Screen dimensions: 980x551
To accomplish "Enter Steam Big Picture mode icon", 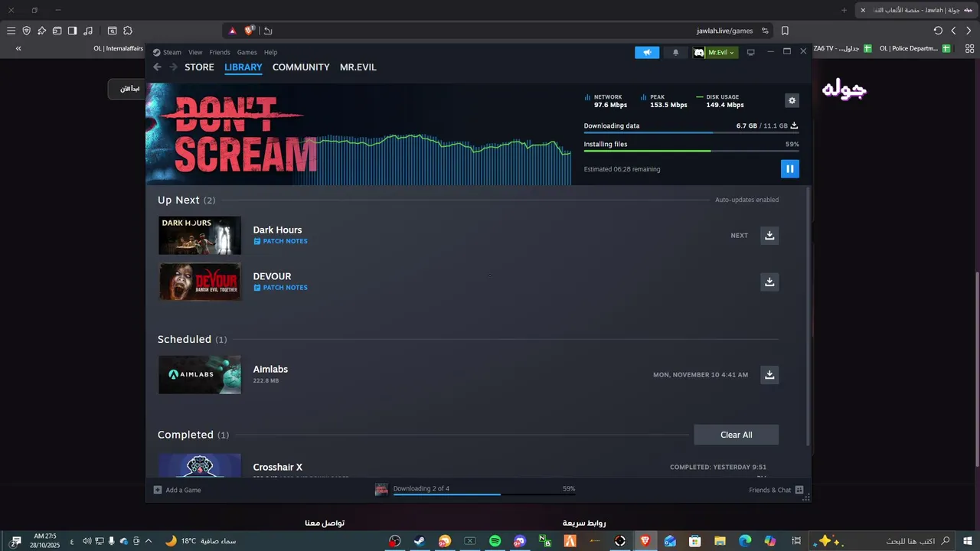I will coord(750,52).
